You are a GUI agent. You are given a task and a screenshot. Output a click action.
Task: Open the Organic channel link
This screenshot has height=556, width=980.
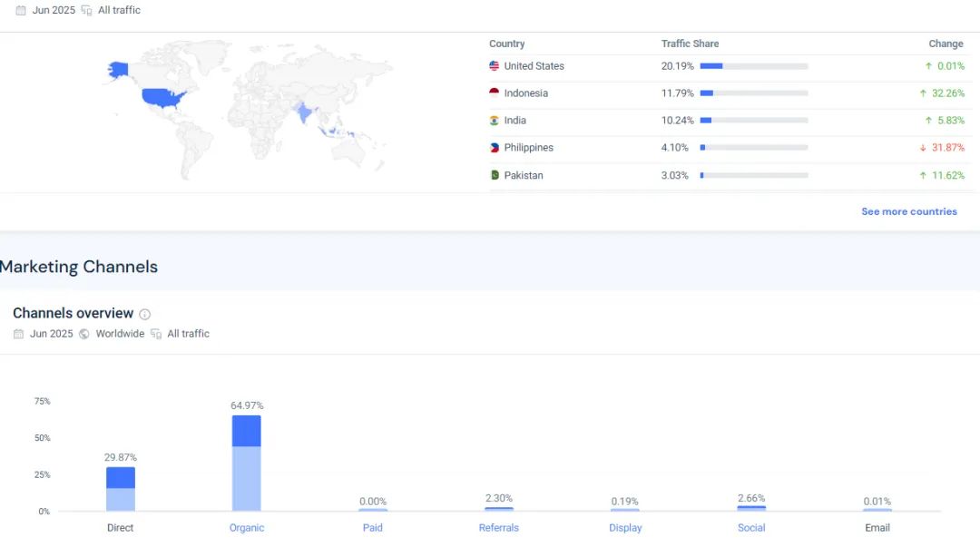click(x=246, y=527)
